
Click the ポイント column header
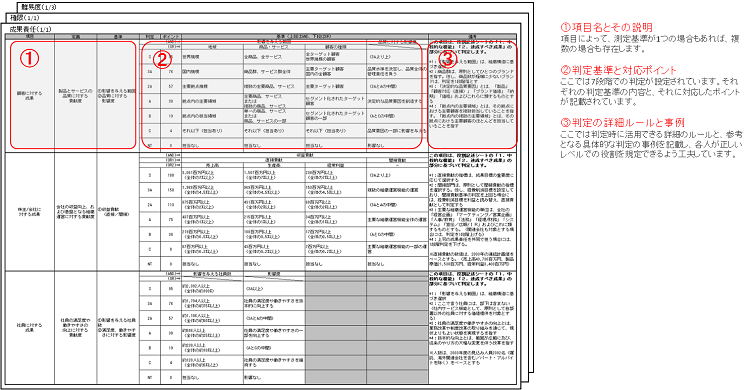(x=171, y=37)
